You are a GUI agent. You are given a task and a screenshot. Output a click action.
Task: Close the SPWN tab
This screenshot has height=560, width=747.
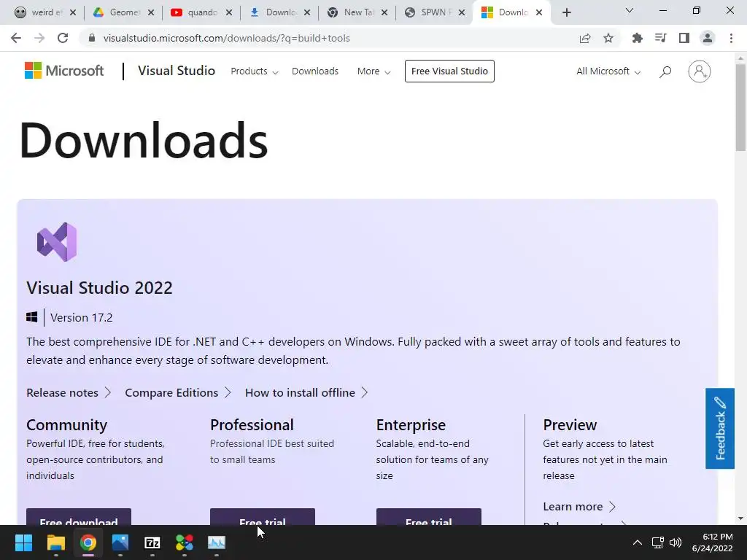[462, 13]
